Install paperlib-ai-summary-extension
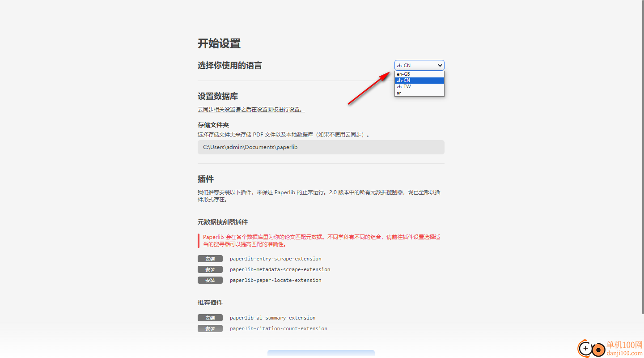The height and width of the screenshot is (358, 644). pyautogui.click(x=210, y=318)
